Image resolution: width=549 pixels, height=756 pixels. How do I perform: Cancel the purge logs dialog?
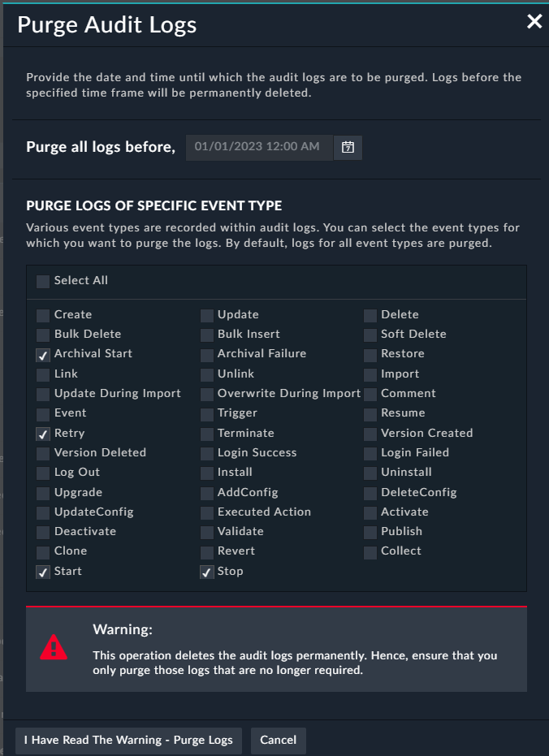[x=279, y=741]
